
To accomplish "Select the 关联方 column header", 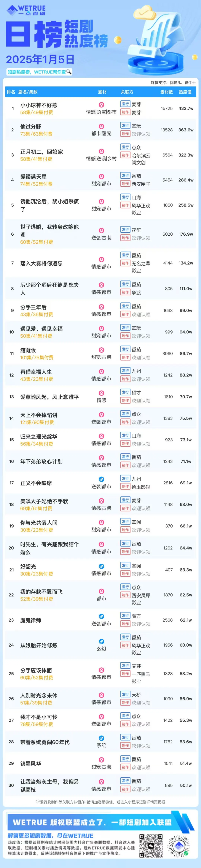I will pyautogui.click(x=127, y=92).
